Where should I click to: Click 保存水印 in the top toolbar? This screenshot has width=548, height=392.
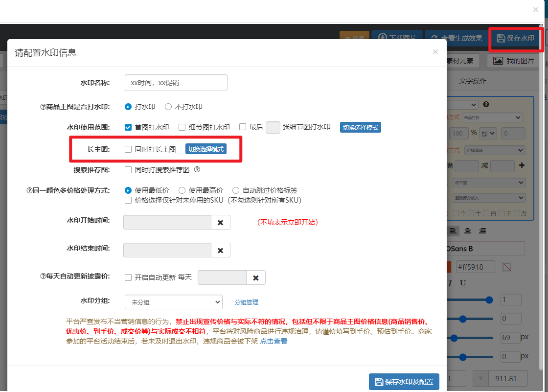(516, 38)
